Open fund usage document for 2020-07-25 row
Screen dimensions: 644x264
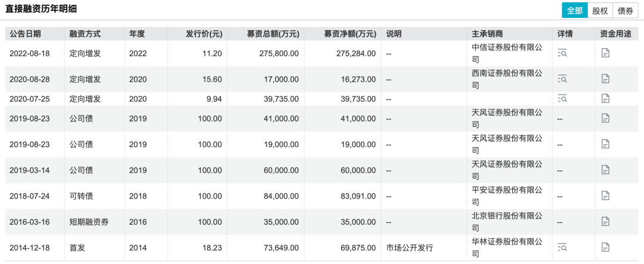tap(605, 98)
